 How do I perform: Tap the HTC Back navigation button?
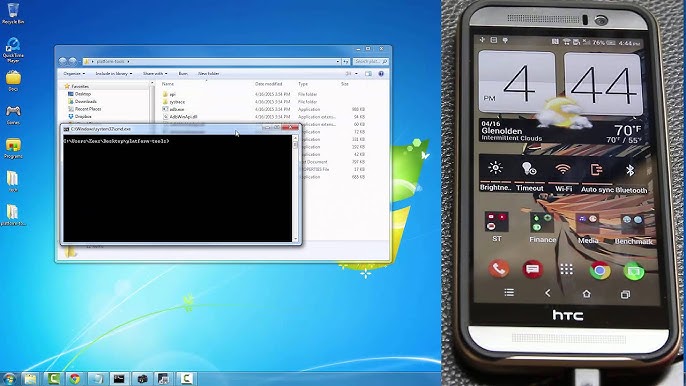548,293
